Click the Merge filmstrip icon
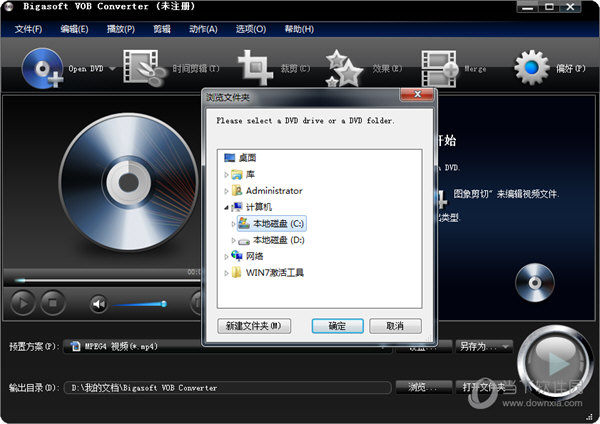This screenshot has width=600, height=424. pos(439,68)
